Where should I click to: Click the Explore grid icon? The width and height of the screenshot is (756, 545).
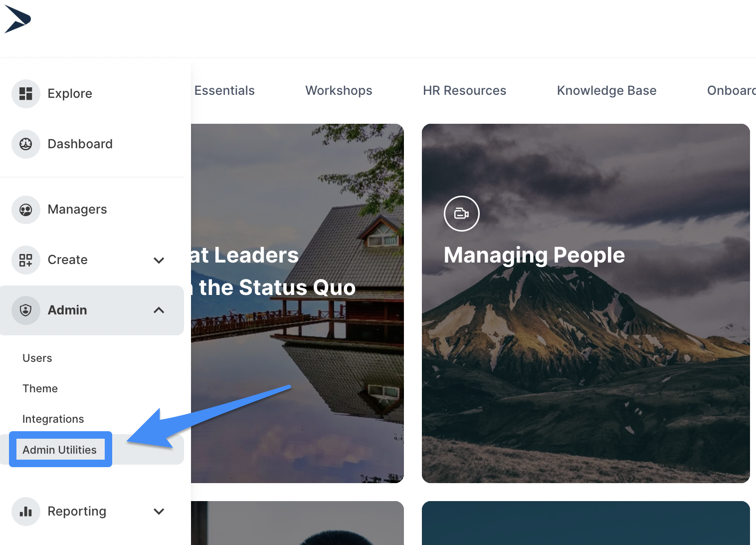[x=26, y=94]
